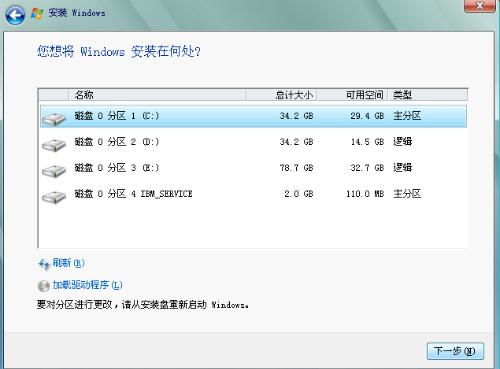Sort by 名称 name column header
The width and height of the screenshot is (500, 369).
pyautogui.click(x=157, y=95)
